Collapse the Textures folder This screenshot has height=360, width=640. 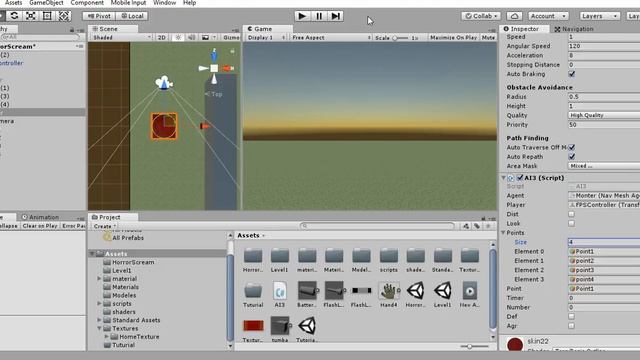pos(99,328)
